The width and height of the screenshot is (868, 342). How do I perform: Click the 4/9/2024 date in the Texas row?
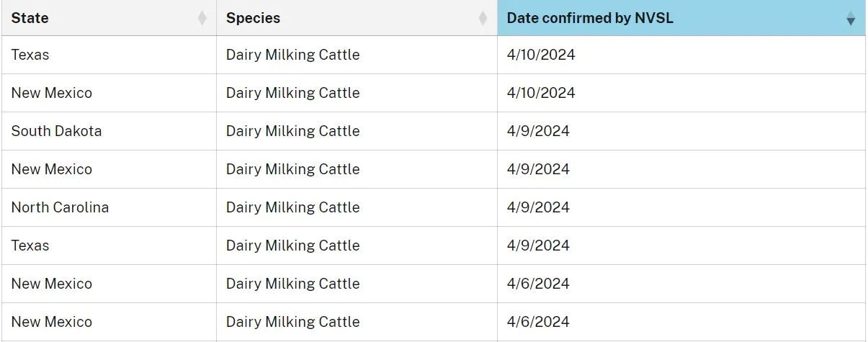click(x=538, y=246)
